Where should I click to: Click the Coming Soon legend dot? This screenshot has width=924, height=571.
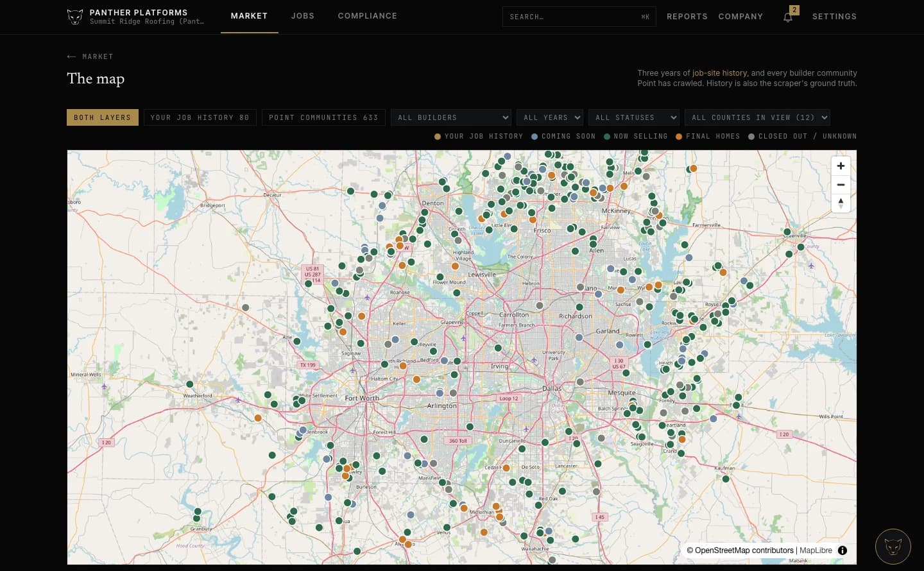535,137
